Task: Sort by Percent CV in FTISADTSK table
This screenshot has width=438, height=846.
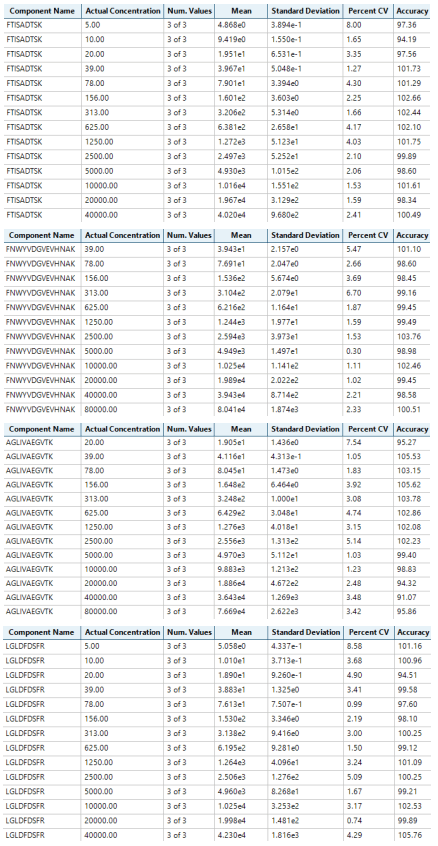Action: (x=368, y=11)
